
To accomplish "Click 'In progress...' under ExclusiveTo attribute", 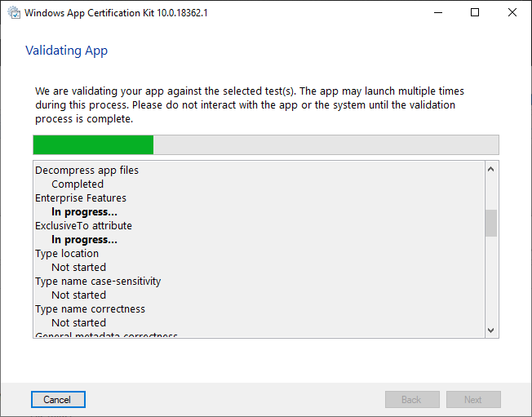I will [x=85, y=240].
